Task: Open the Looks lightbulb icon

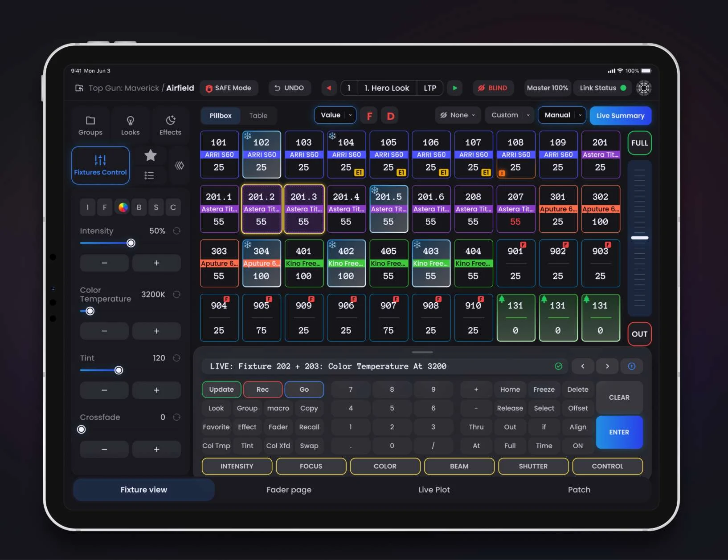Action: click(x=131, y=121)
